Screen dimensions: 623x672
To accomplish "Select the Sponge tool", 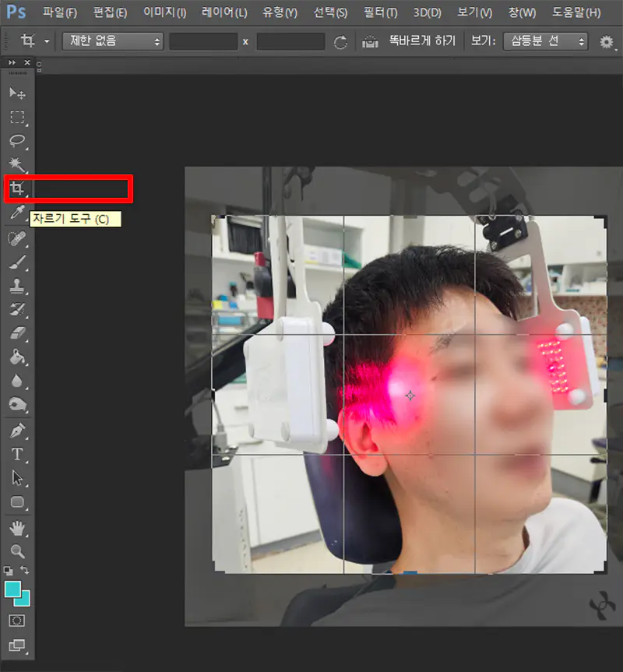I will point(17,404).
